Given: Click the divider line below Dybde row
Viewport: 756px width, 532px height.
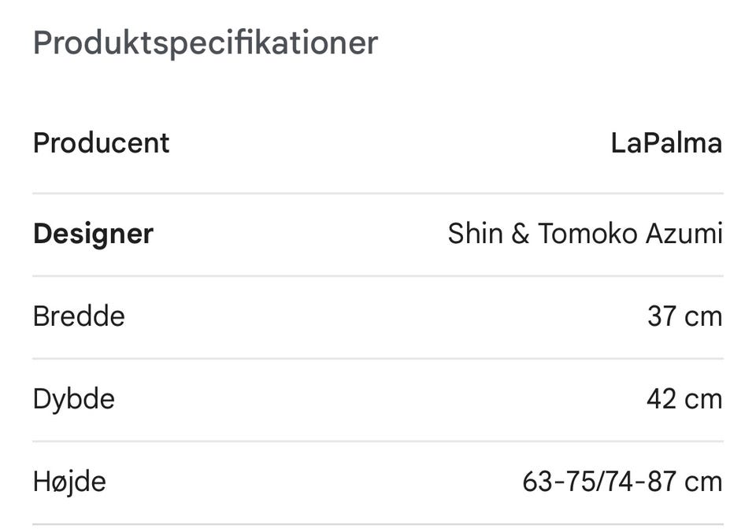Looking at the screenshot, I should pos(378,441).
